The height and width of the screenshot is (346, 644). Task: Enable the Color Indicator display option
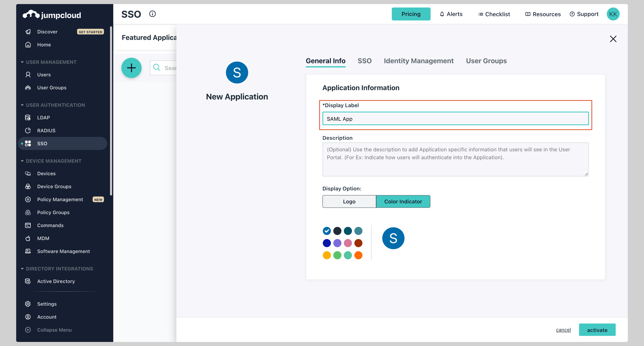(x=403, y=201)
